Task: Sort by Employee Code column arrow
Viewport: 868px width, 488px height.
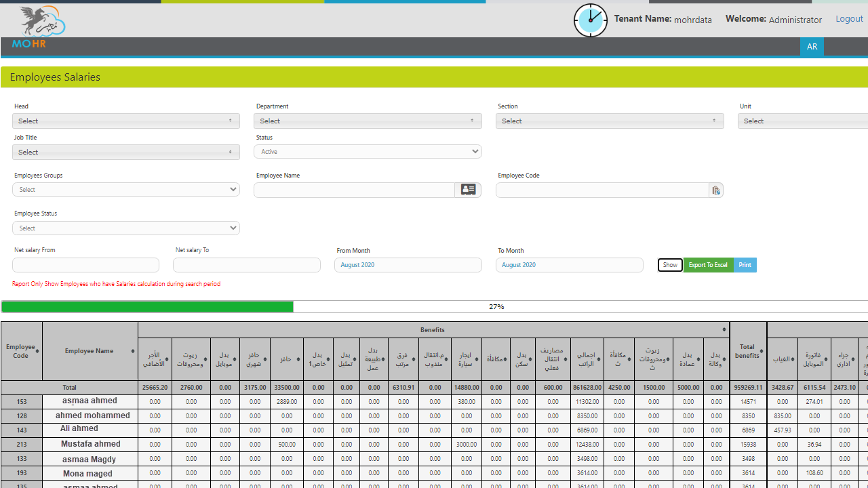Action: [37, 351]
